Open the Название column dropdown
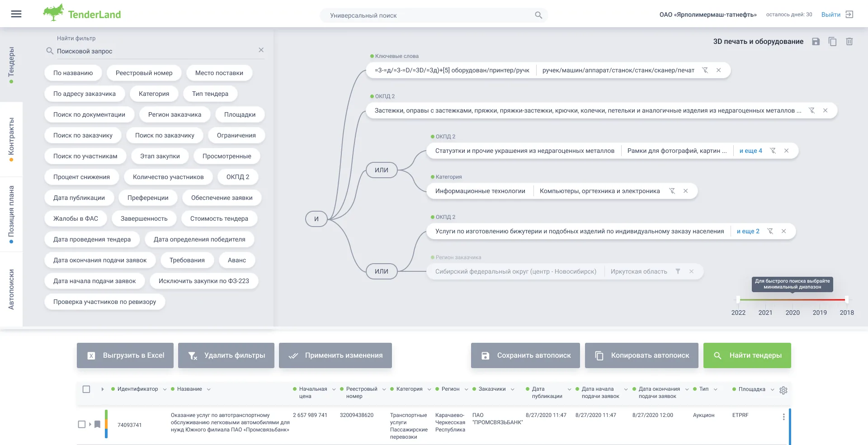This screenshot has height=445, width=868. (208, 389)
